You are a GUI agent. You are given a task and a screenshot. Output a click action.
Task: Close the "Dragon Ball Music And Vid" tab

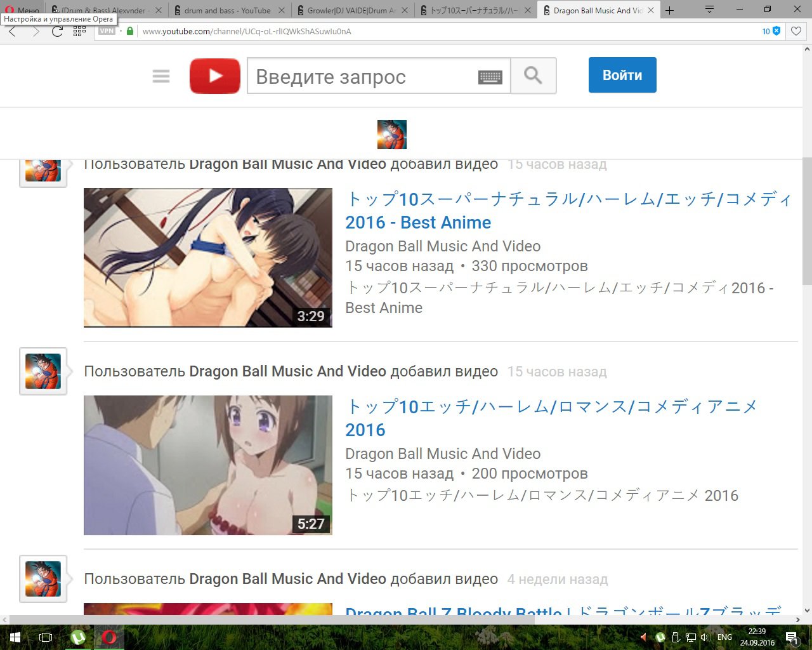(x=651, y=11)
